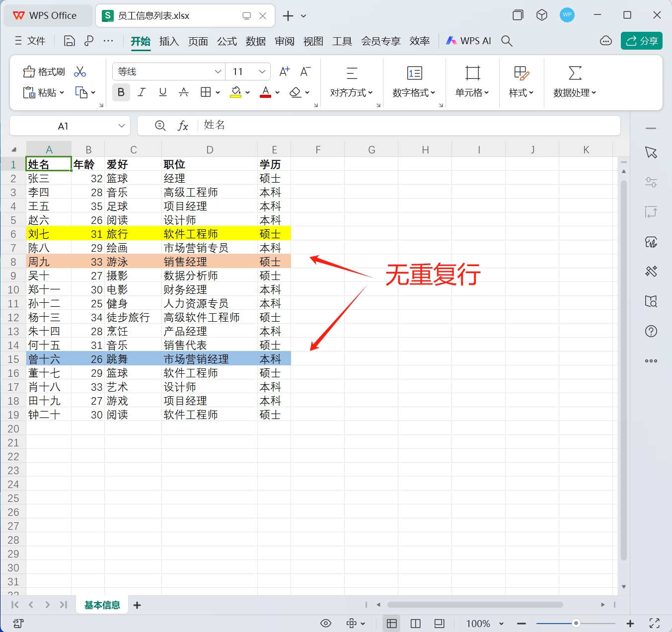This screenshot has width=672, height=632.
Task: Apply strikethrough formatting to text
Action: [184, 92]
